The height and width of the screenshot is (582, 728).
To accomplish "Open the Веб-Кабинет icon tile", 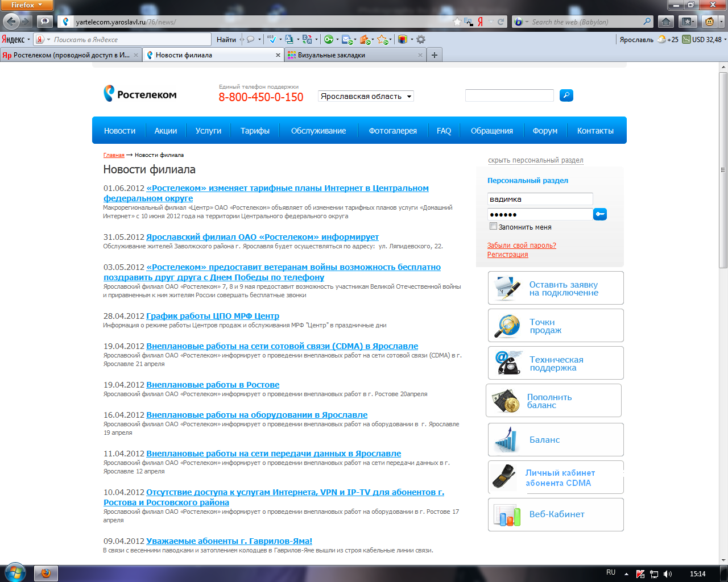I will point(507,514).
